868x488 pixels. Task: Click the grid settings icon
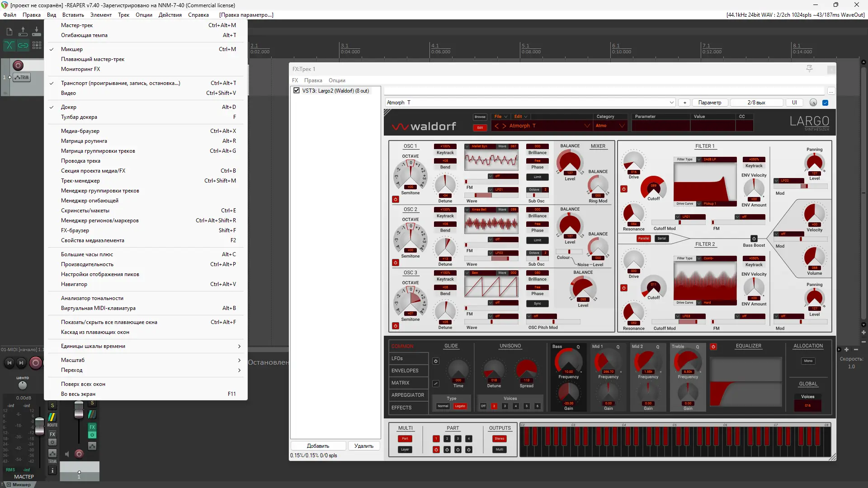[x=37, y=45]
